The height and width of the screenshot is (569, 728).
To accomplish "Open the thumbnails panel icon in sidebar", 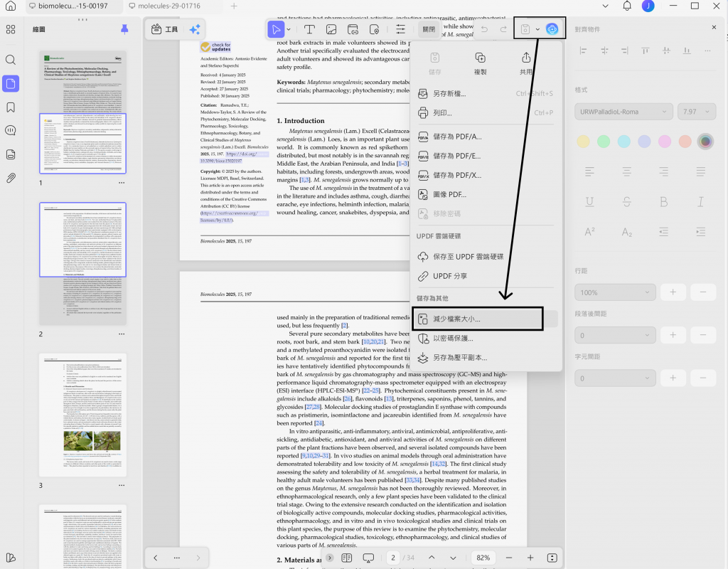I will (11, 84).
